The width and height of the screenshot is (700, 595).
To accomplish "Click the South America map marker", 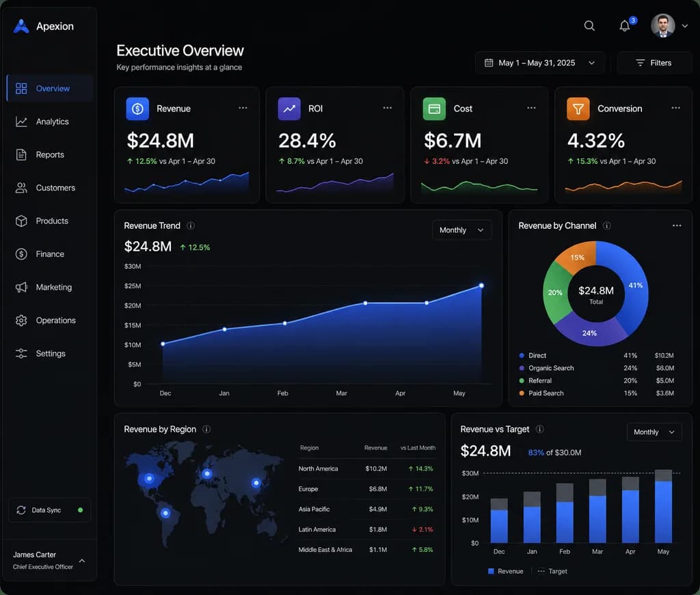I will (165, 513).
